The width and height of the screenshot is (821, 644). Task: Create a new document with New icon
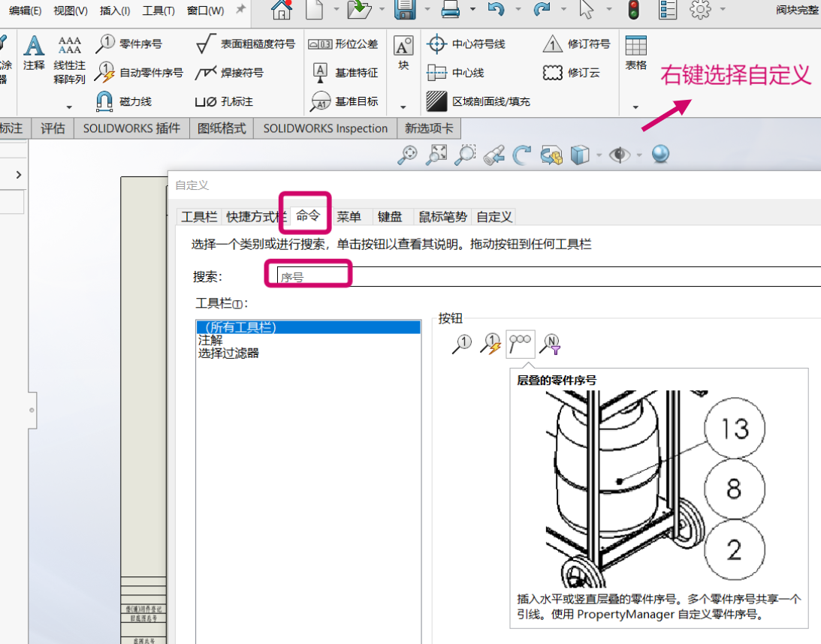pyautogui.click(x=314, y=9)
